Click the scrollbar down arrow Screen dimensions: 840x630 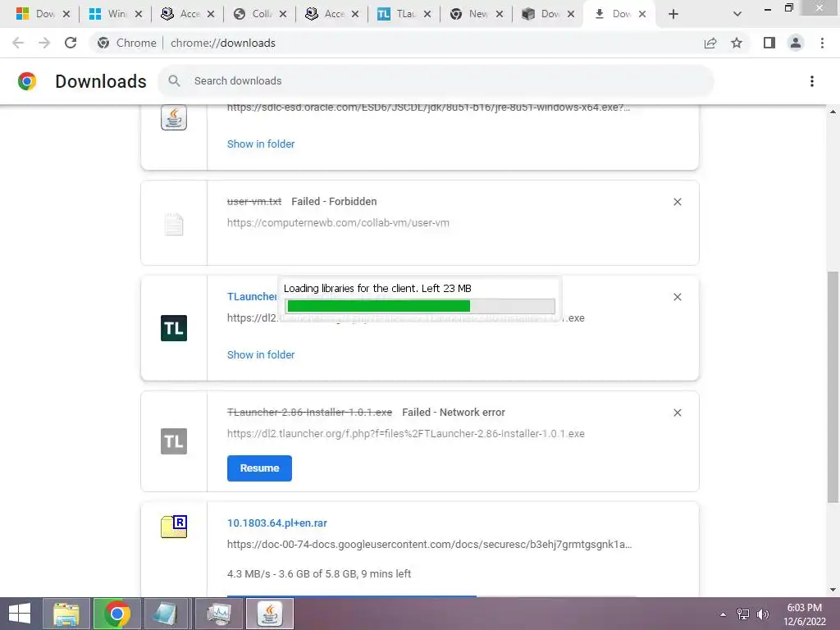(x=833, y=590)
